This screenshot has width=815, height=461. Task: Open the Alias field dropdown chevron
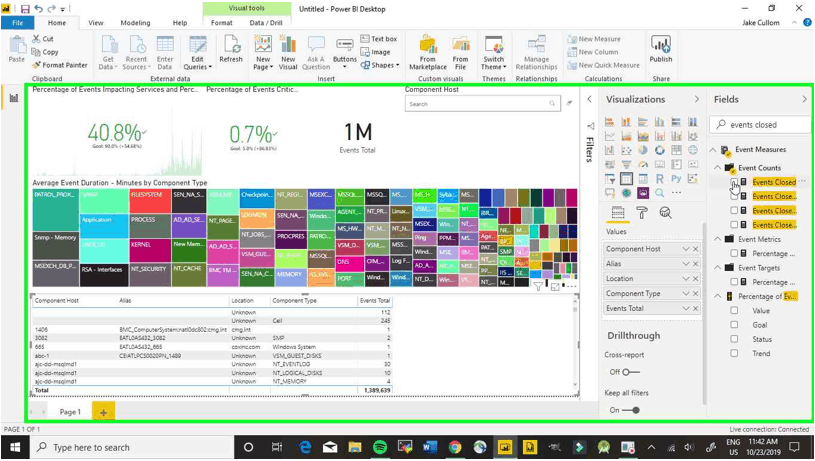click(686, 264)
